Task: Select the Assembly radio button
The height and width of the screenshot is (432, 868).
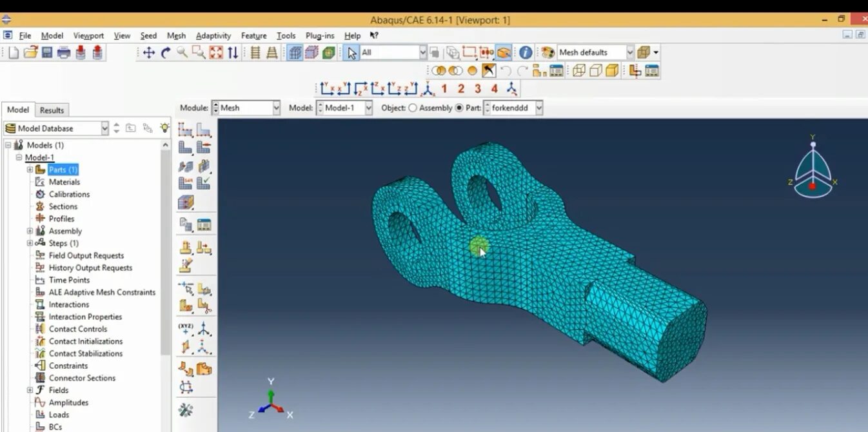Action: click(x=413, y=108)
